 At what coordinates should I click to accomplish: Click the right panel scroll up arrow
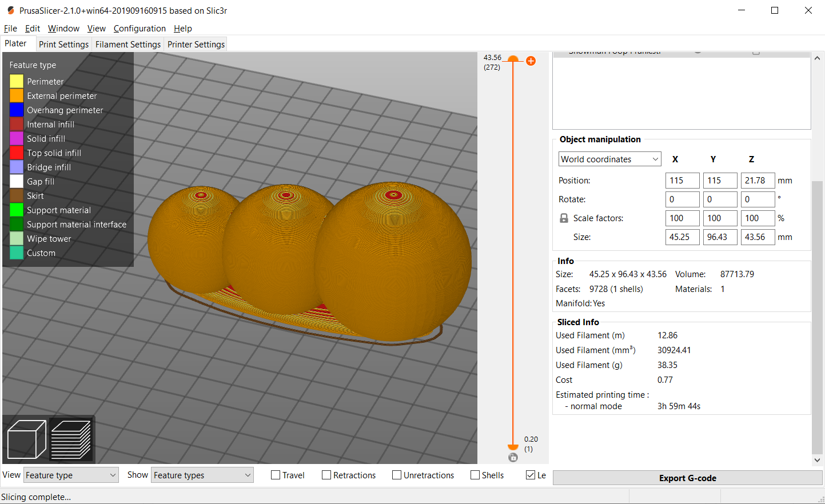[x=818, y=58]
